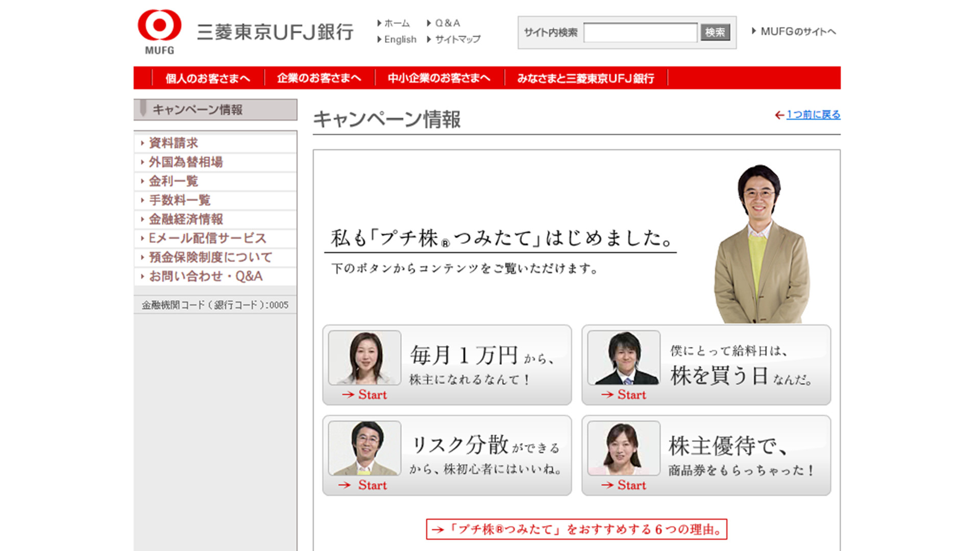The width and height of the screenshot is (980, 551).
Task: Click young man's photo in 株を買う日 banner
Action: 624,358
